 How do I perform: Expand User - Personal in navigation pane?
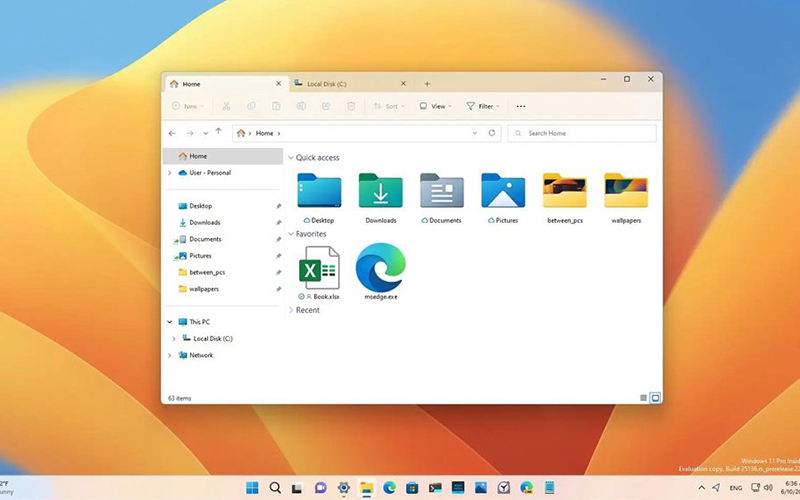tap(169, 173)
